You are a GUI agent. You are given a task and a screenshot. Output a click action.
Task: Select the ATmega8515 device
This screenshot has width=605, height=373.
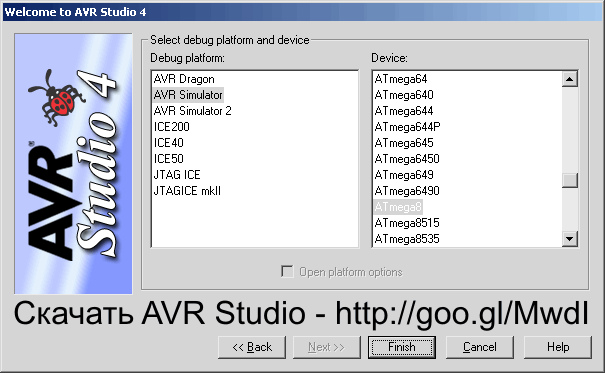407,223
